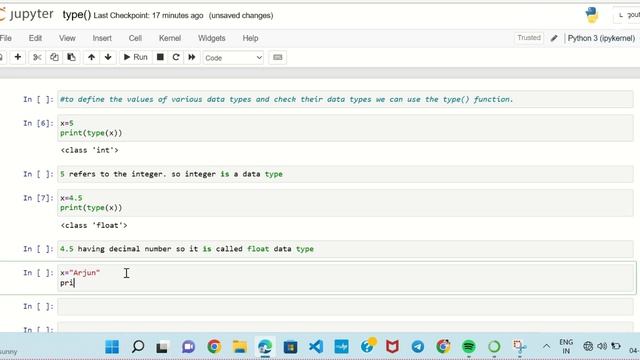Open Snipping Tool from taskbar
The image size is (640, 360).
[520, 347]
